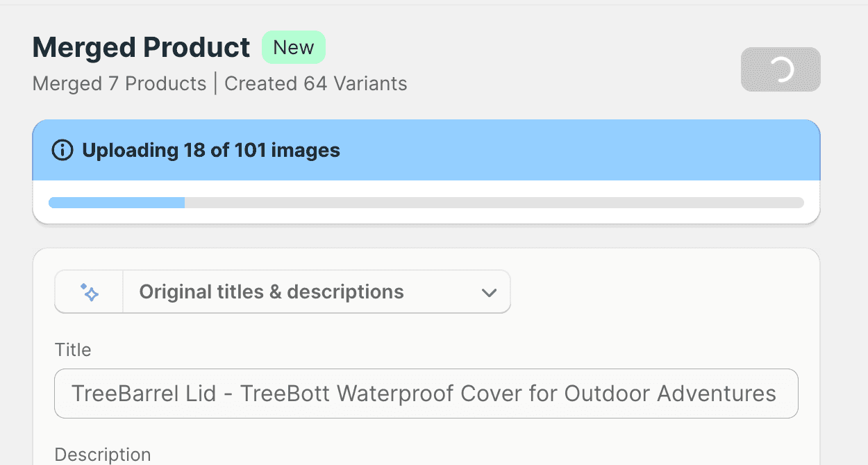Click the image upload progress bar
This screenshot has width=868, height=465.
(426, 203)
